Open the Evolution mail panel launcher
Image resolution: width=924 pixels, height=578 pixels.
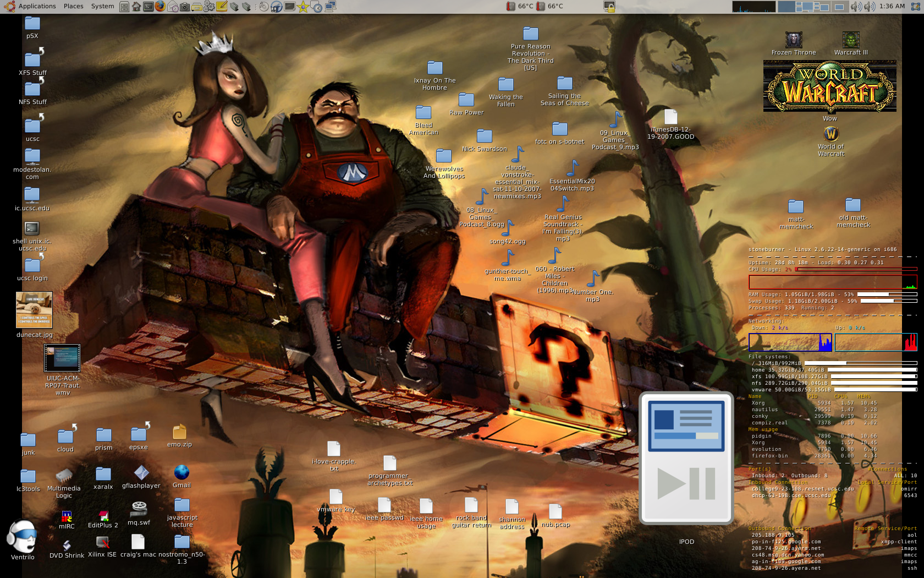coord(173,7)
